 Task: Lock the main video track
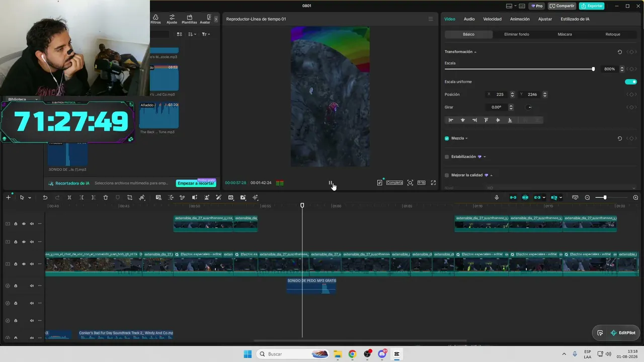[16, 264]
